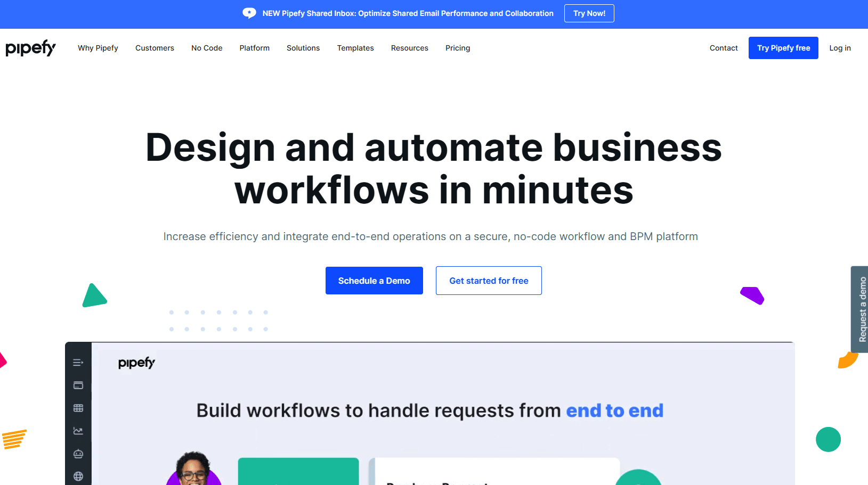The height and width of the screenshot is (485, 868).
Task: Select the robot automation icon in the preview sidebar
Action: (78, 454)
